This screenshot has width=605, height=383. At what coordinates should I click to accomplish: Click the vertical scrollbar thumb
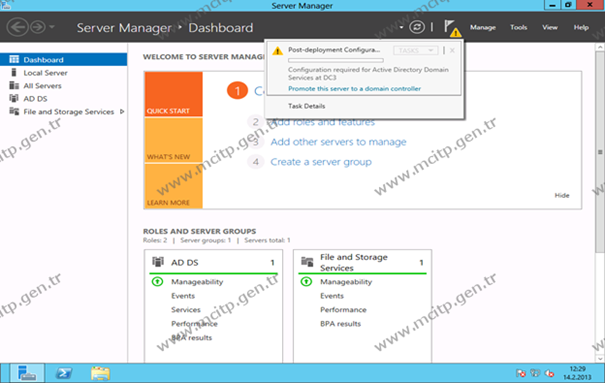coord(600,152)
